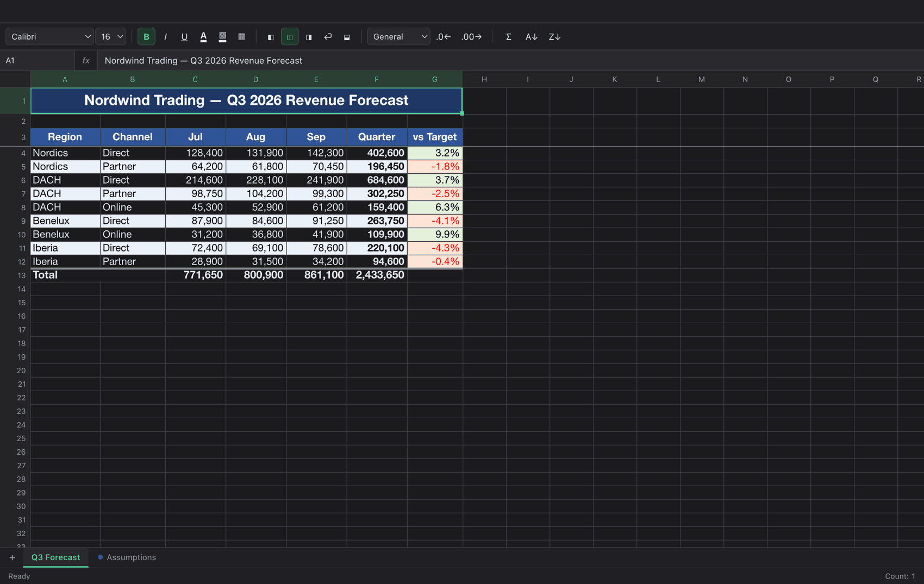Select the Iberia cell in row 12
Screen dimensions: 924x584
pyautogui.click(x=65, y=262)
